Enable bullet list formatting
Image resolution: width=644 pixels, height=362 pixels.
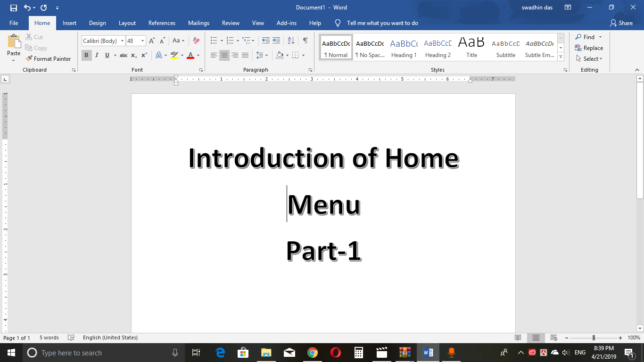pyautogui.click(x=215, y=40)
